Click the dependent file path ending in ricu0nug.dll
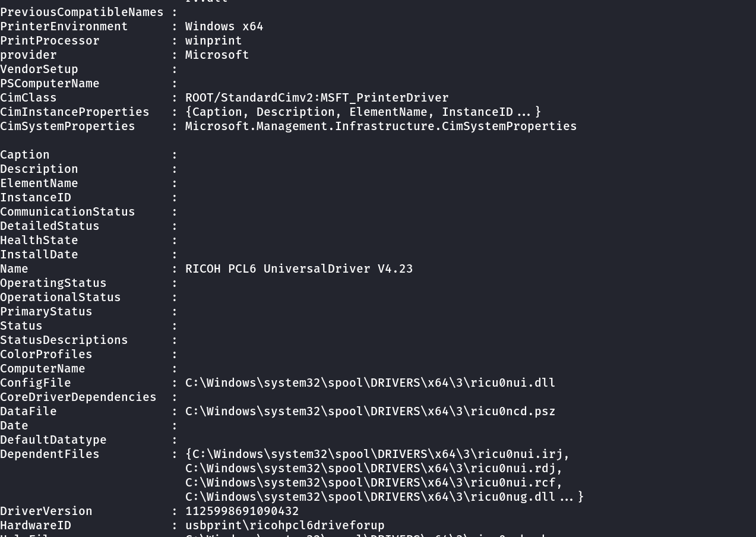 pos(370,497)
